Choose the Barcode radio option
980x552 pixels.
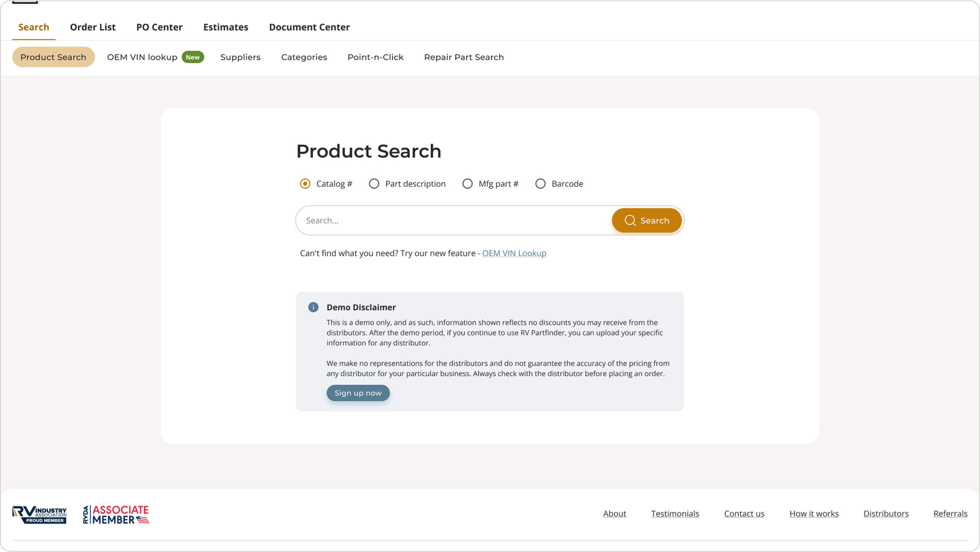(x=540, y=184)
